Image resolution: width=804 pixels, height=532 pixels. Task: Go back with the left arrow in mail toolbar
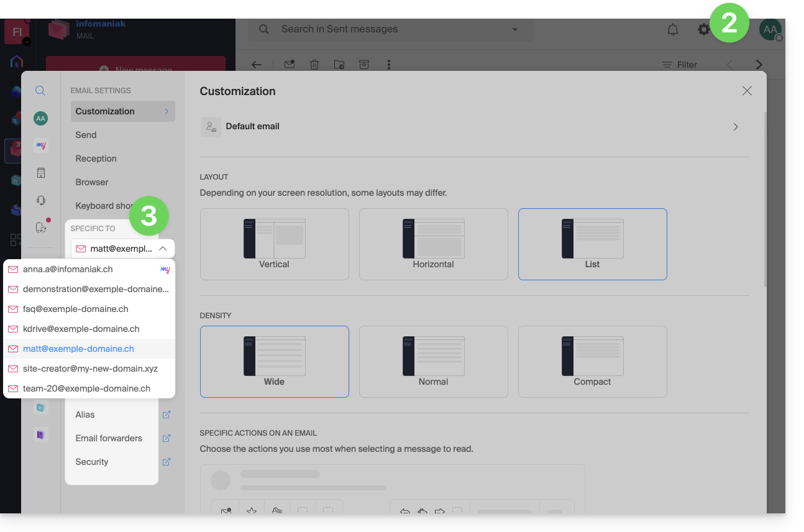point(257,65)
